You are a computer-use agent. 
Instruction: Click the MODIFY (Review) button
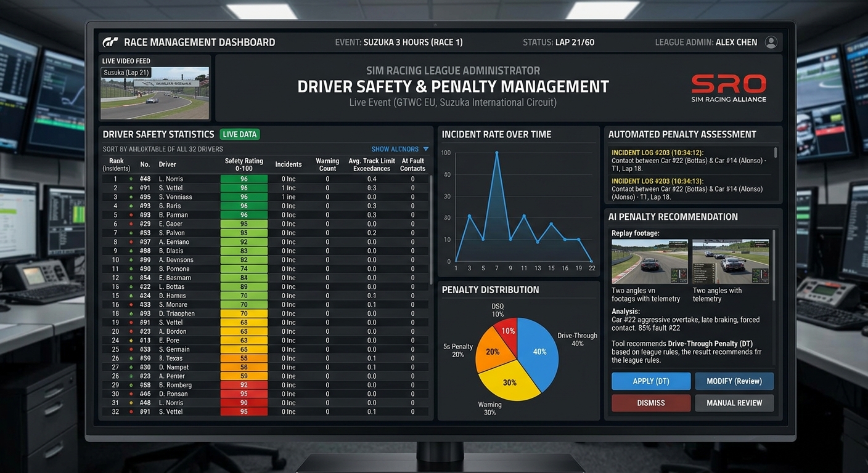click(x=734, y=381)
